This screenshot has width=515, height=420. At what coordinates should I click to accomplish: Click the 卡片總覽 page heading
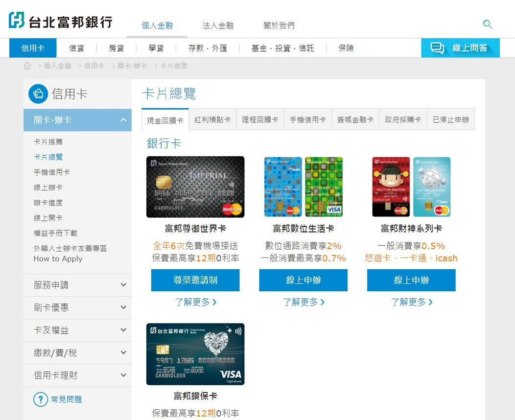click(169, 93)
